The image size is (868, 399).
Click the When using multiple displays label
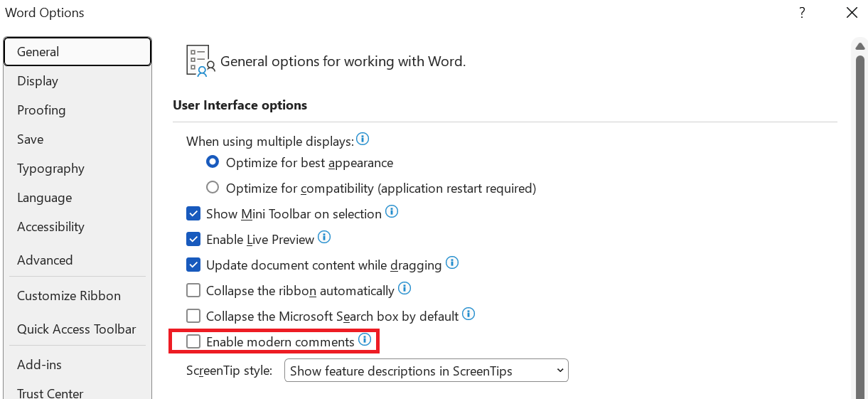coord(270,142)
